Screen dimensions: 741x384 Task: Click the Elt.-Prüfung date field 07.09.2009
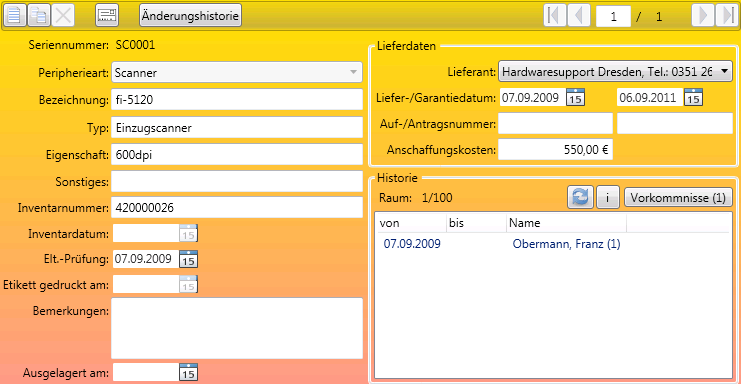coord(146,259)
